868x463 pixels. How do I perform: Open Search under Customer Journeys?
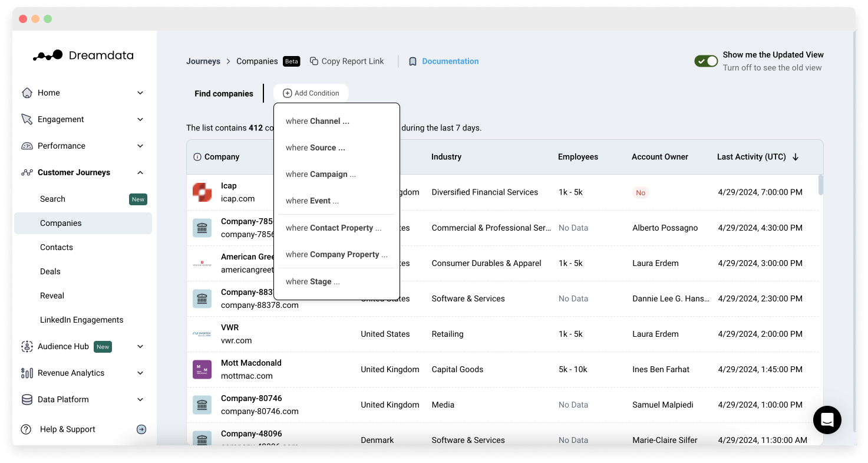click(83, 199)
